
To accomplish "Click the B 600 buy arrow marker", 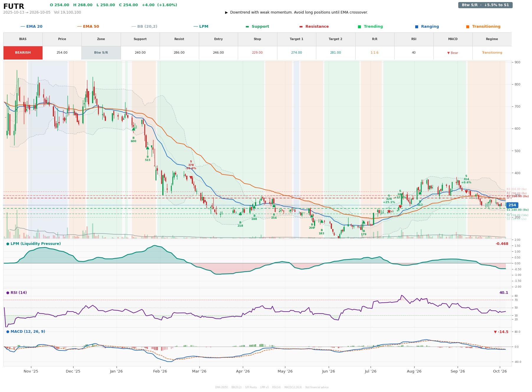I will point(133,129).
